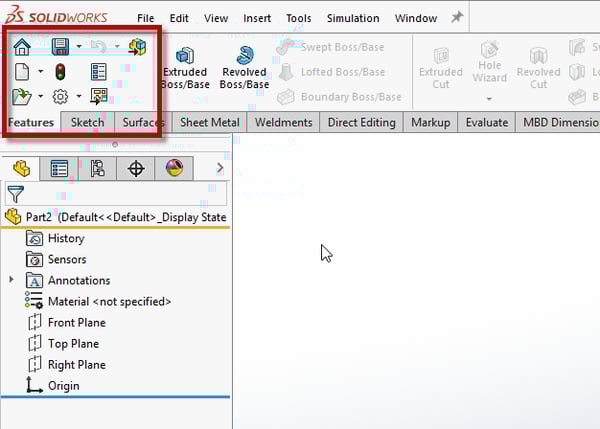Open the Insert menu
This screenshot has width=600, height=429.
pos(257,18)
